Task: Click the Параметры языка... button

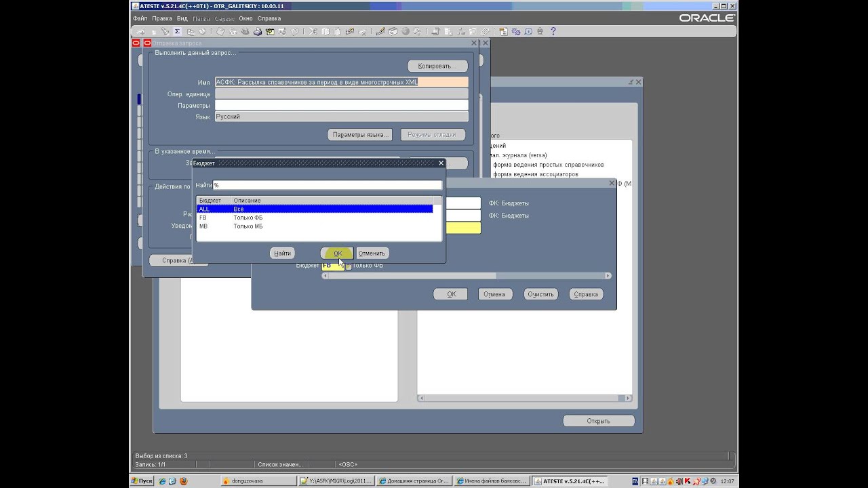Action: click(x=360, y=134)
